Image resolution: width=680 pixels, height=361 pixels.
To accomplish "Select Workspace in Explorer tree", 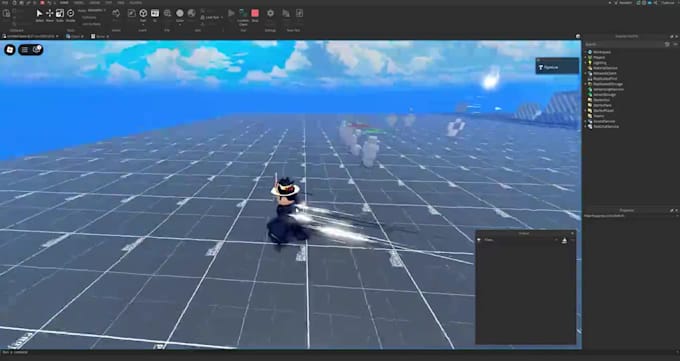I will (x=602, y=52).
